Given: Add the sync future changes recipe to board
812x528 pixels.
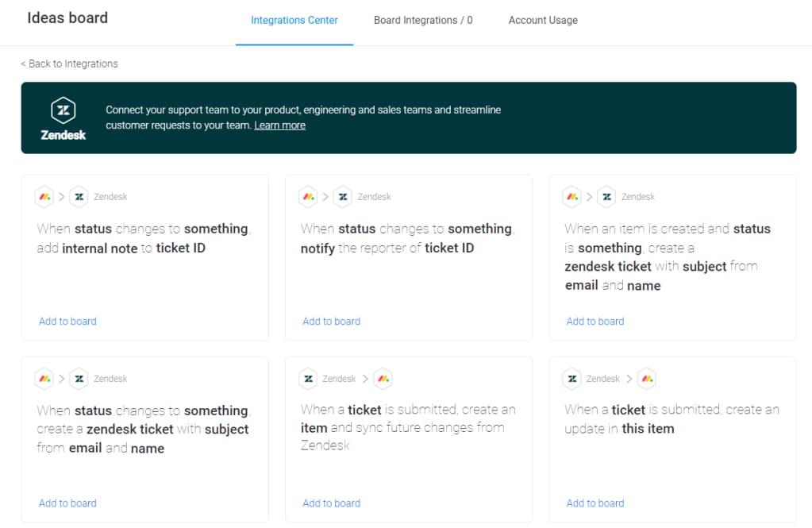Looking at the screenshot, I should pyautogui.click(x=331, y=503).
